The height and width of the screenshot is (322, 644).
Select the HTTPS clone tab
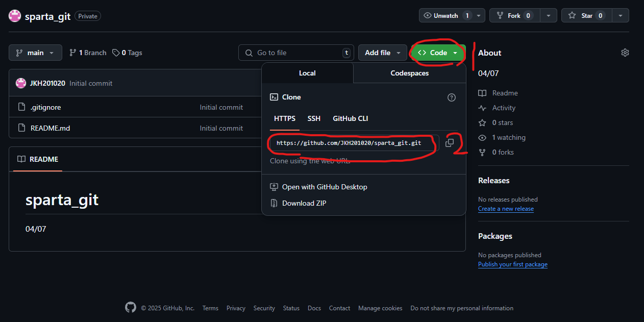(285, 118)
